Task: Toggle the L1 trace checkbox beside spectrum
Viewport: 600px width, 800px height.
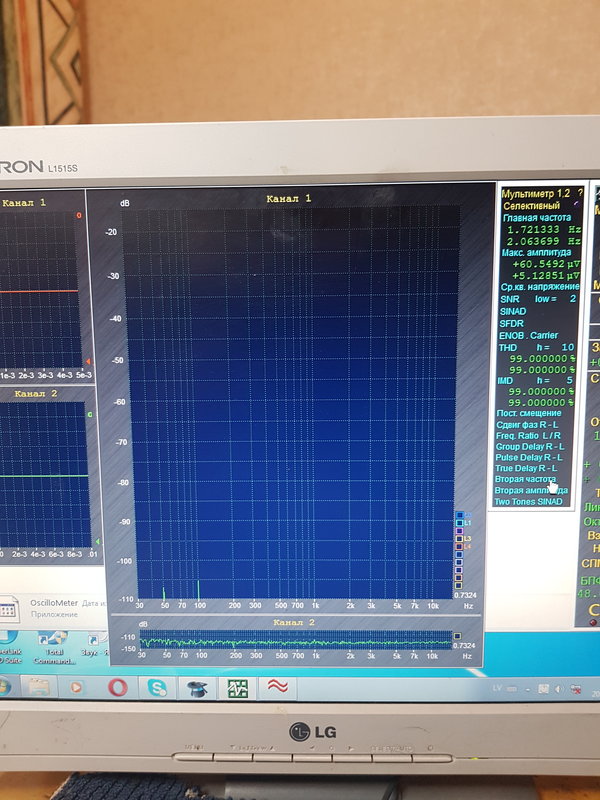Action: [x=460, y=523]
